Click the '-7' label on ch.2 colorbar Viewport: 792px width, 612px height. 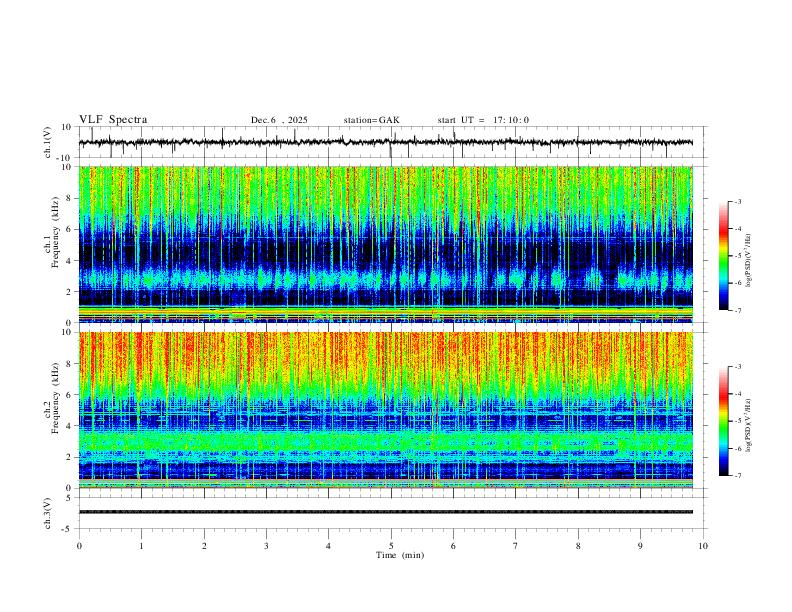tap(737, 476)
